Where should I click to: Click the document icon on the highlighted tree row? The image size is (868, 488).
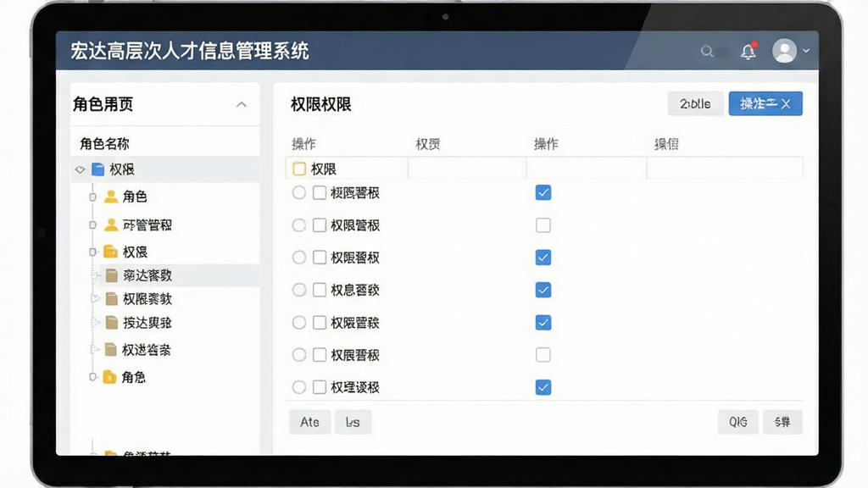pyautogui.click(x=111, y=275)
